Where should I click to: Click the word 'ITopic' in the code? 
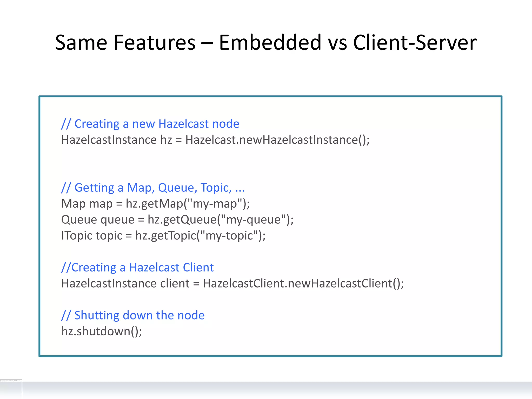point(77,236)
